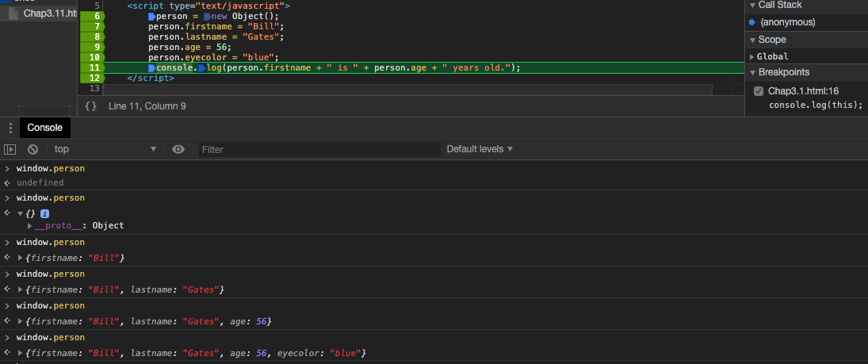
Task: Toggle breakpoint on line 11 gutter
Action: click(93, 67)
